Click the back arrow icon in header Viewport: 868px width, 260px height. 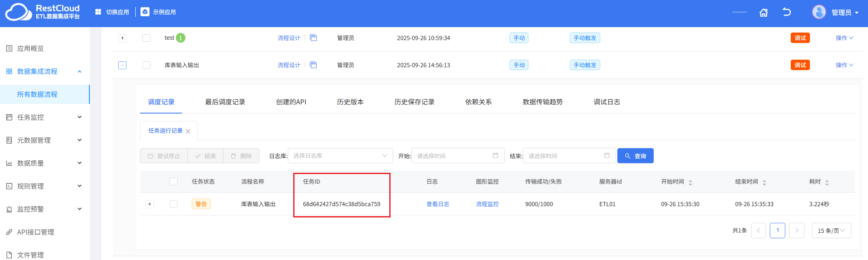(x=786, y=12)
